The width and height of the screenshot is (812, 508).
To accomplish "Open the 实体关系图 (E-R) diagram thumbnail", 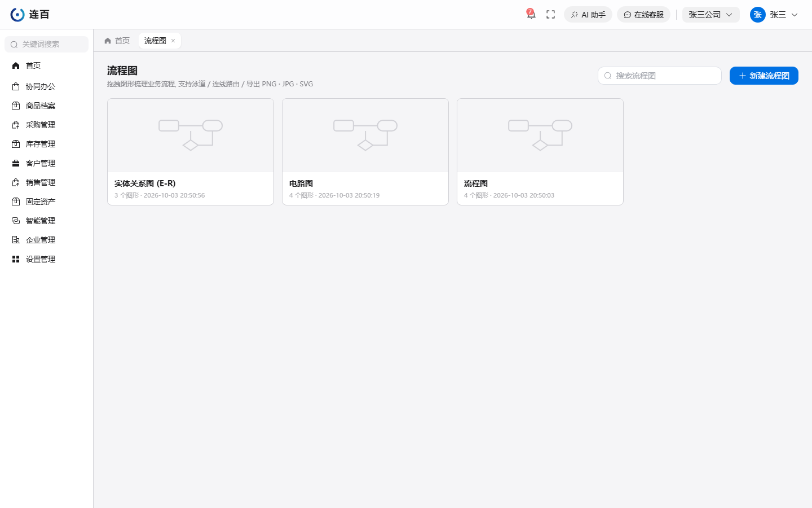I will point(191,135).
